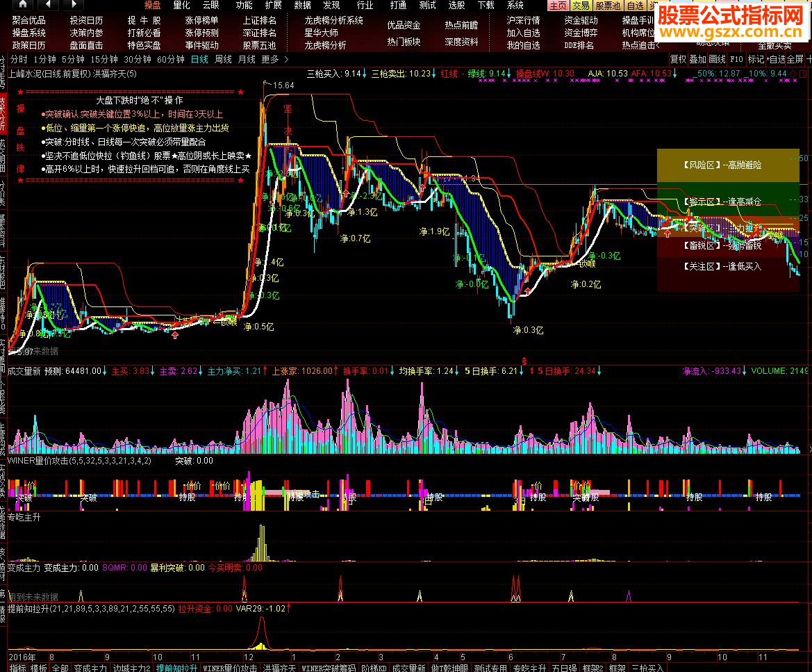The width and height of the screenshot is (812, 672).
Task: Open the 涨停榜单 shortcut
Action: click(x=201, y=20)
